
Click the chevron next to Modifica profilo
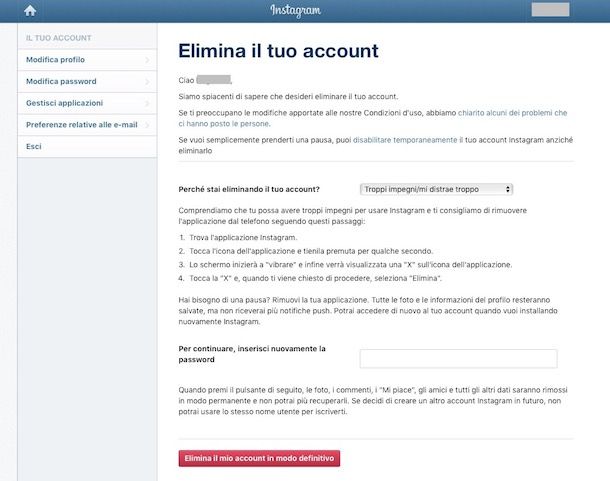point(147,60)
